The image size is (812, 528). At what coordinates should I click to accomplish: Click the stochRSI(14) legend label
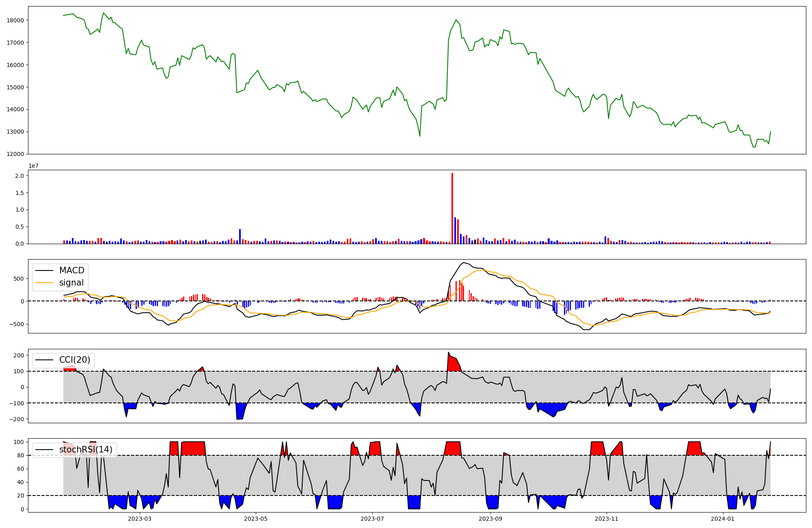pyautogui.click(x=86, y=450)
